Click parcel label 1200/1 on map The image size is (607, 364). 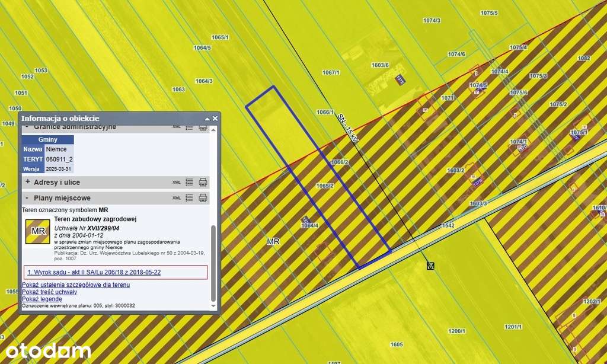[457, 331]
